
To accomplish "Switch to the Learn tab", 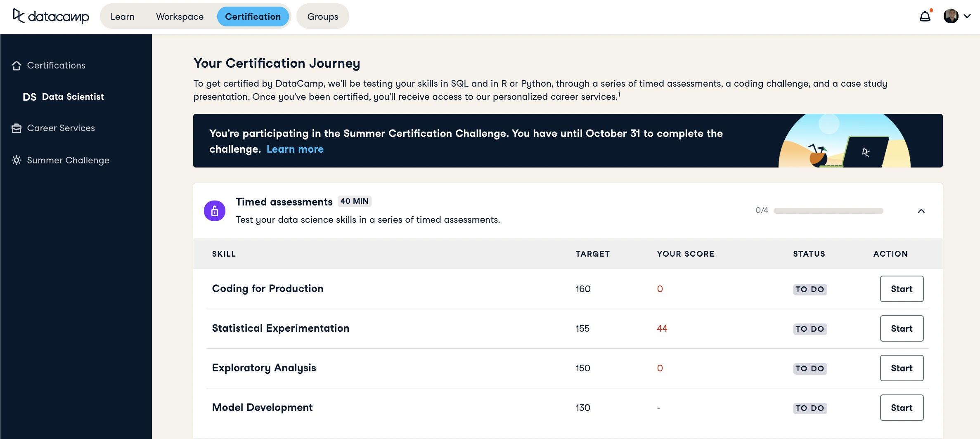I will [x=123, y=17].
